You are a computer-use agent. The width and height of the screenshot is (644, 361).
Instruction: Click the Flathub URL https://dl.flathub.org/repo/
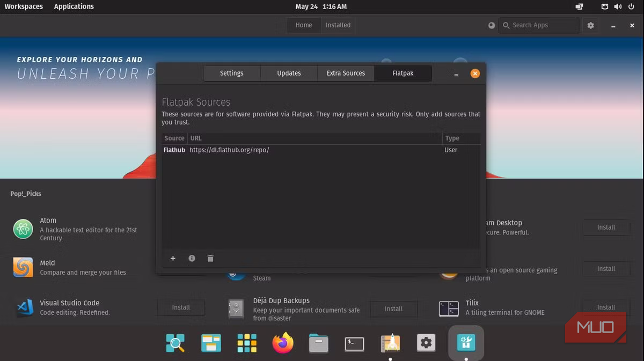[229, 150]
